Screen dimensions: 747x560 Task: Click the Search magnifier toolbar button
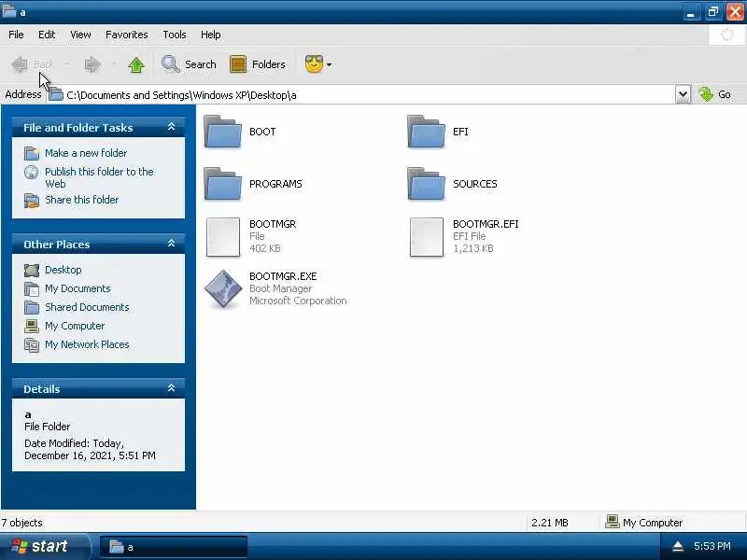pyautogui.click(x=189, y=64)
